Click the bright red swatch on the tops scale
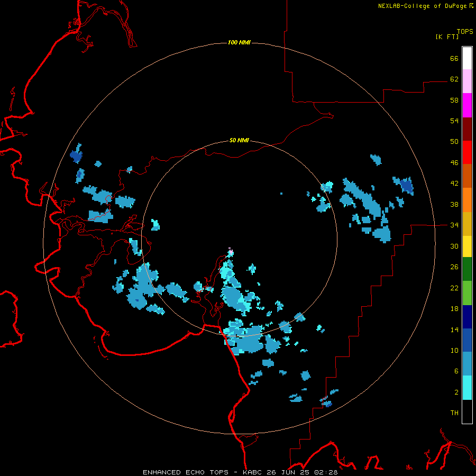This screenshot has width=476, height=476. pyautogui.click(x=467, y=152)
